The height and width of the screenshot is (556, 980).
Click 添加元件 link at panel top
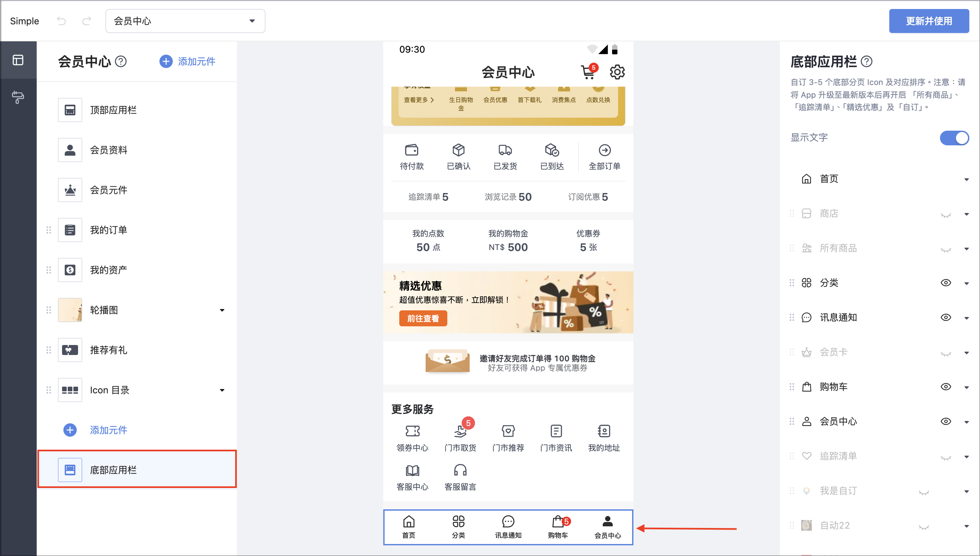pyautogui.click(x=187, y=61)
